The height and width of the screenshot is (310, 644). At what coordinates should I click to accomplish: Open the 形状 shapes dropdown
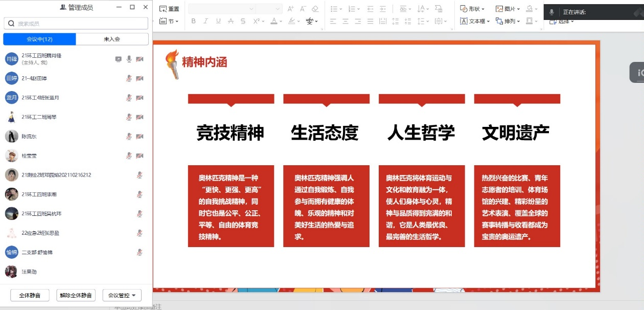pyautogui.click(x=473, y=9)
